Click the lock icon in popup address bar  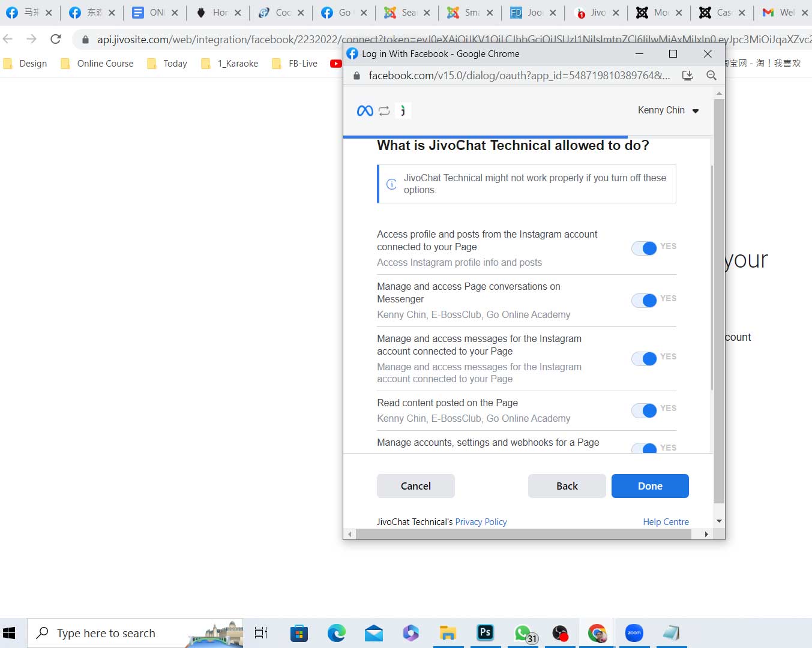[x=356, y=76]
